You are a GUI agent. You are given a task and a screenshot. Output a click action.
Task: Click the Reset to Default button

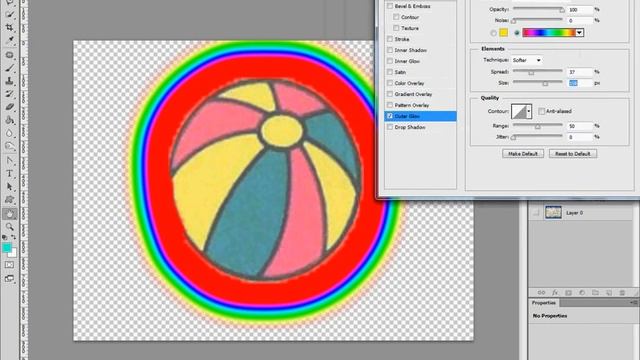tap(573, 154)
